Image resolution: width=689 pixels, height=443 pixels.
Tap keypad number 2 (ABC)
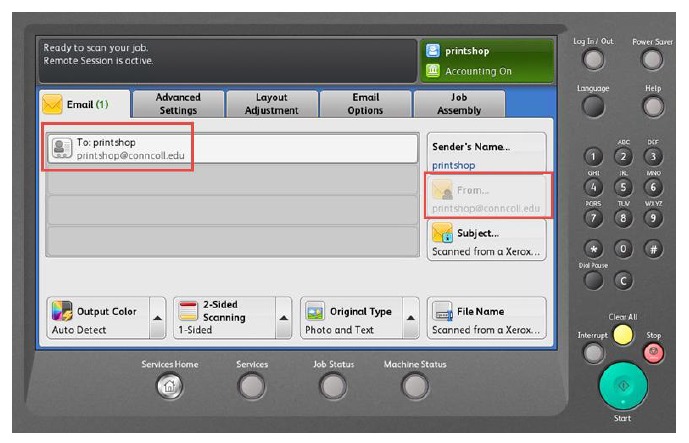[x=623, y=156]
